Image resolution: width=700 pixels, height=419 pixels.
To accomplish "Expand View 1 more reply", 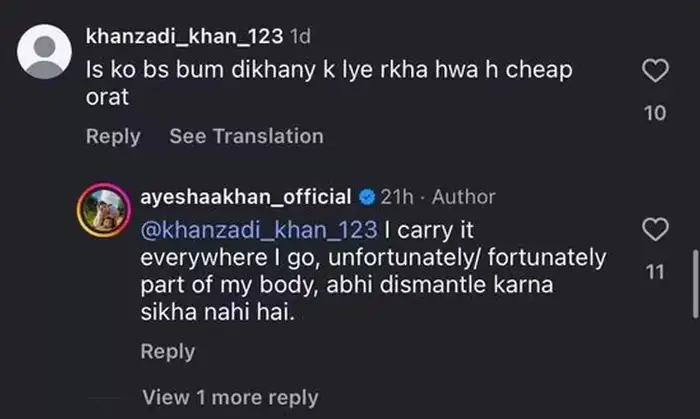I will pos(230,398).
